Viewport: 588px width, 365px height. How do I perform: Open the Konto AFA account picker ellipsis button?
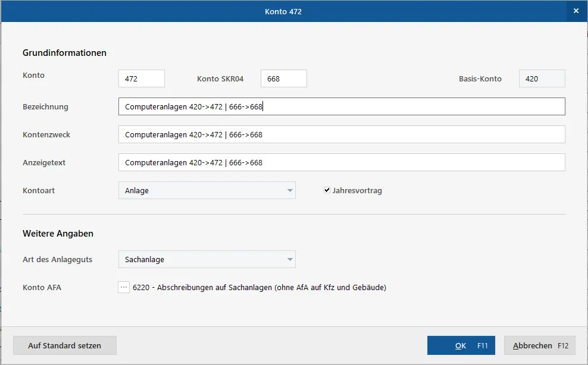(x=124, y=288)
